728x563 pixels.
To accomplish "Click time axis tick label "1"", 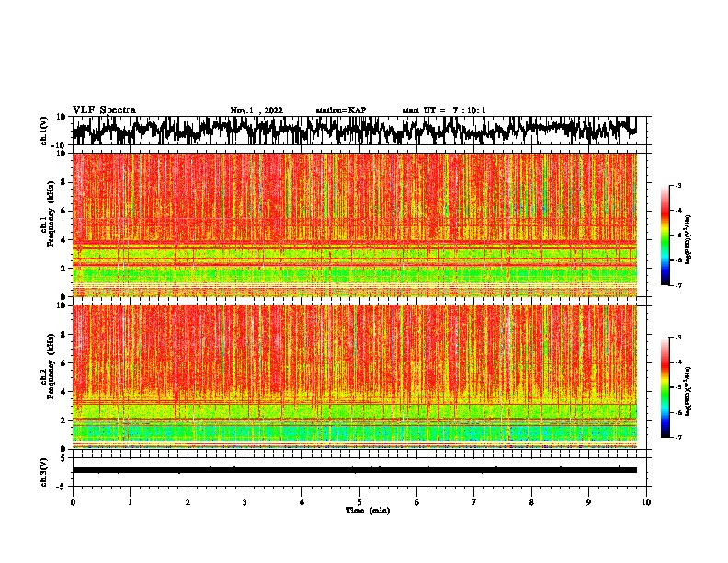I will (130, 502).
